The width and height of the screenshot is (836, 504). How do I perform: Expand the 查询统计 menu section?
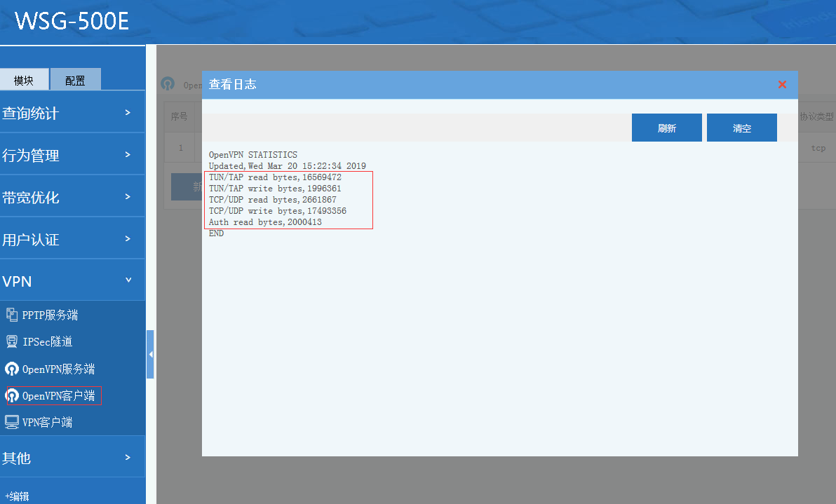(x=72, y=113)
